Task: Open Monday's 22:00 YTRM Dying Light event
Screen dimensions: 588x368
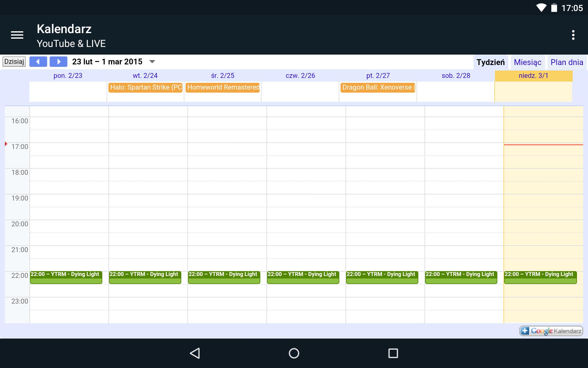Action: 66,277
